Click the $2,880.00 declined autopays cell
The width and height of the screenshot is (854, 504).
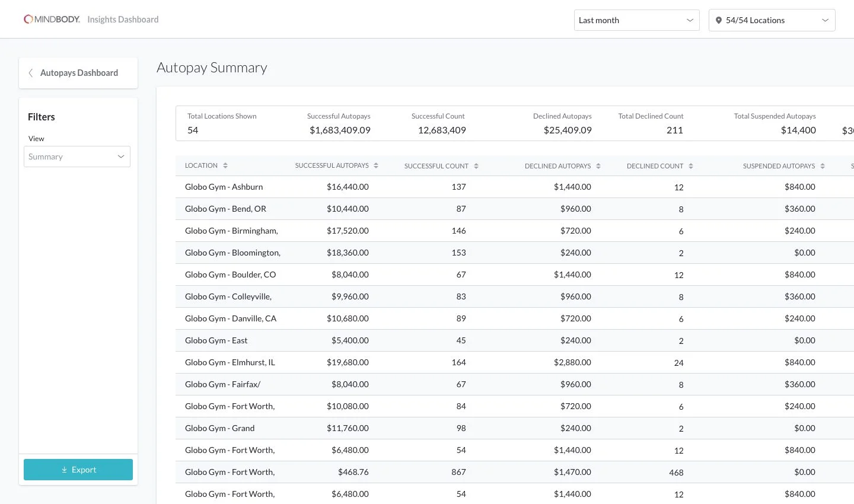pos(572,362)
